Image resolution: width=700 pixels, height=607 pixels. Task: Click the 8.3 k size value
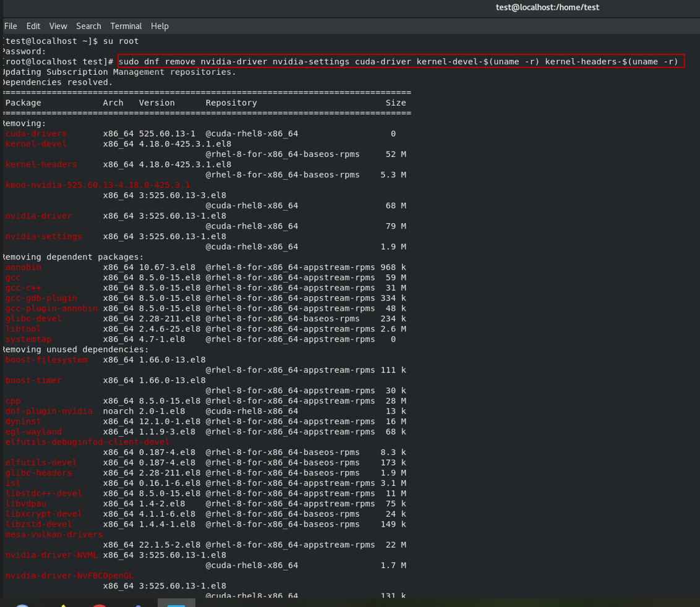[393, 452]
